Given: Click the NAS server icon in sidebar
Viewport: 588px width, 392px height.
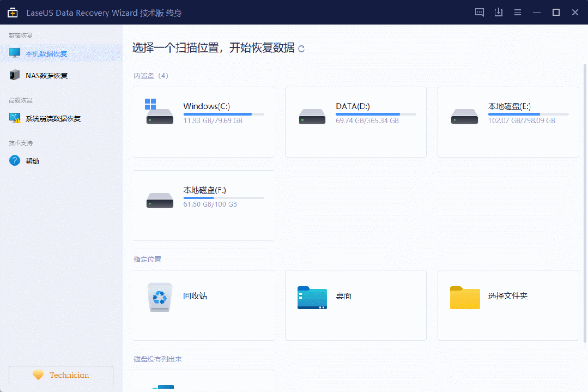Looking at the screenshot, I should [x=15, y=75].
